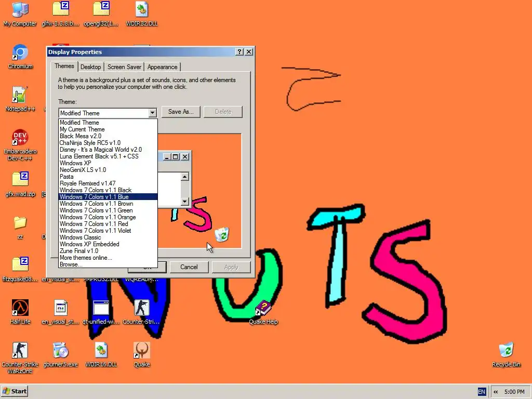Open the Start menu

coord(14,391)
